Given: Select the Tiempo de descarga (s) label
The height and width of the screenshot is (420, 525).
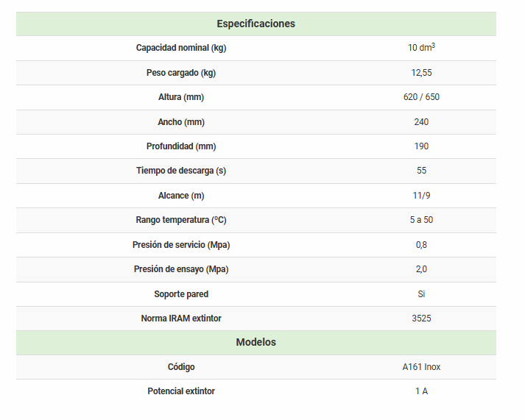Looking at the screenshot, I should [181, 171].
